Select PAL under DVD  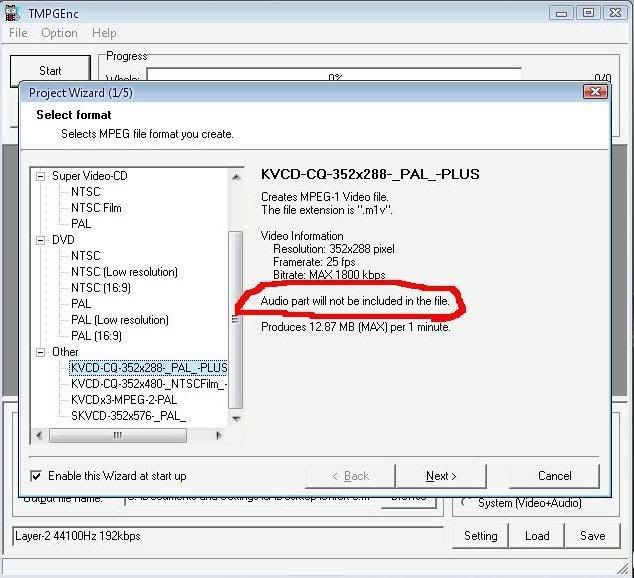pos(81,304)
